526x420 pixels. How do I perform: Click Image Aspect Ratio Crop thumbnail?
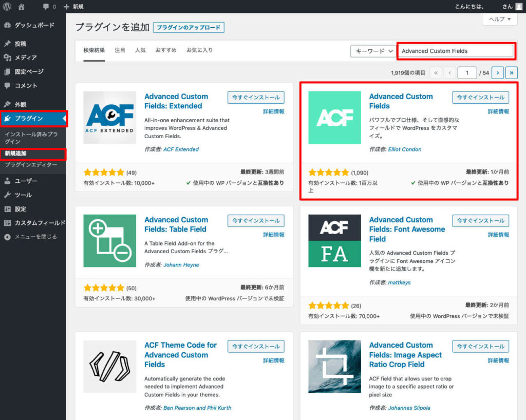tap(335, 367)
